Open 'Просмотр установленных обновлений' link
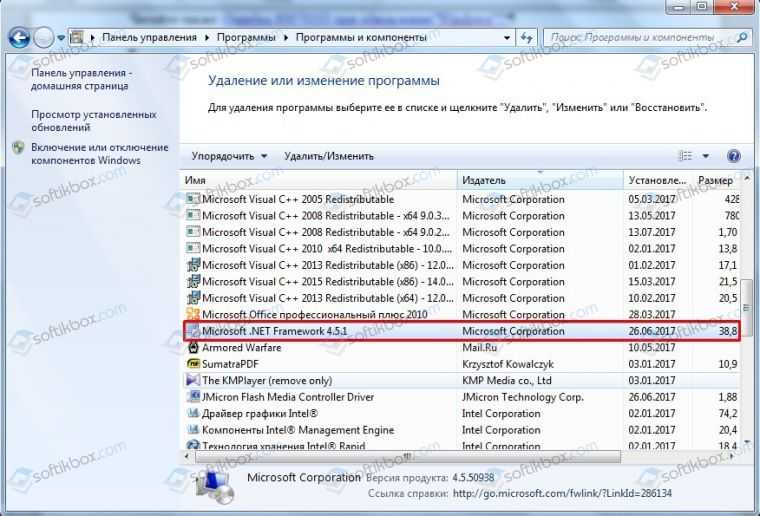Image resolution: width=760 pixels, height=516 pixels. tap(94, 121)
